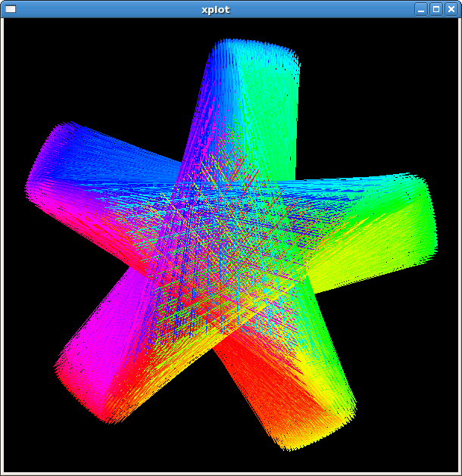
Task: Maximize the xplot window
Action: (436, 9)
